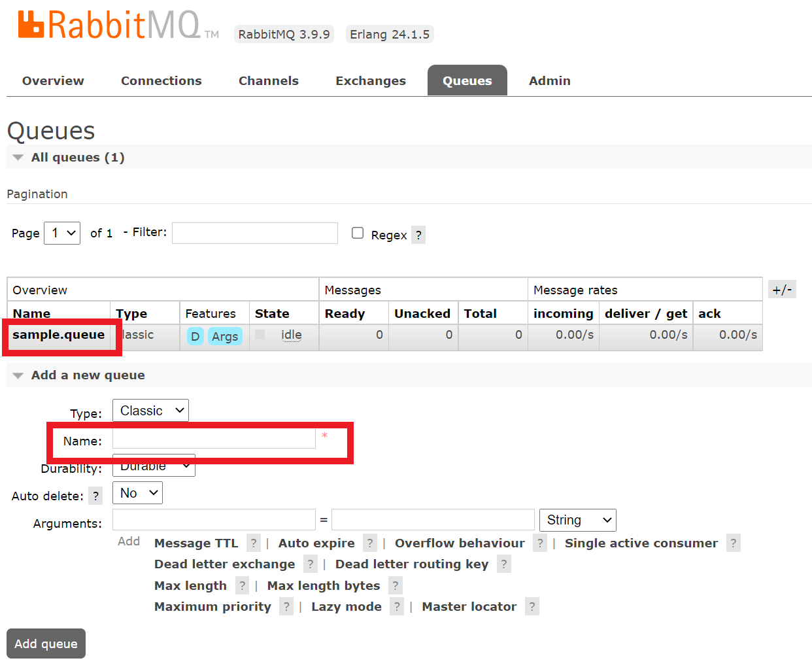
Task: Open the Page number dropdown
Action: [62, 233]
